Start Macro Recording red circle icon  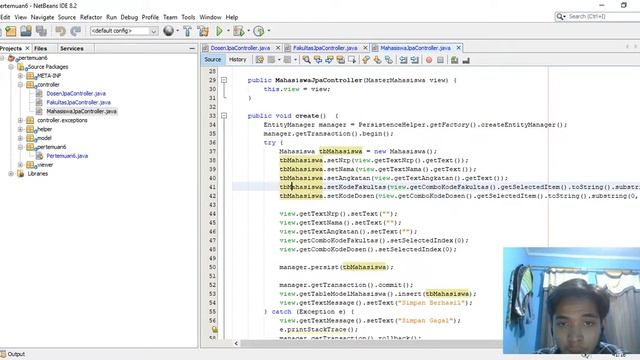click(x=429, y=60)
